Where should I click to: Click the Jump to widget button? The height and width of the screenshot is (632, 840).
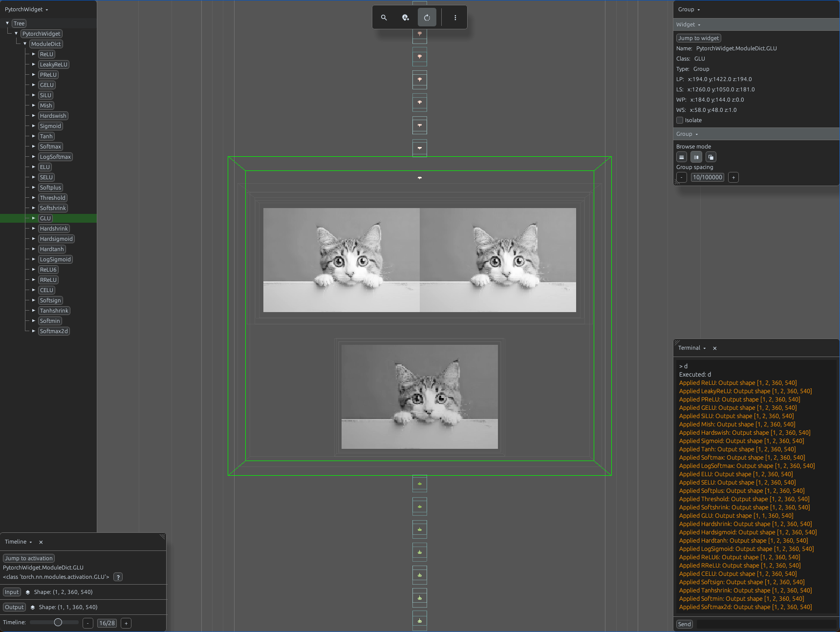coord(698,38)
